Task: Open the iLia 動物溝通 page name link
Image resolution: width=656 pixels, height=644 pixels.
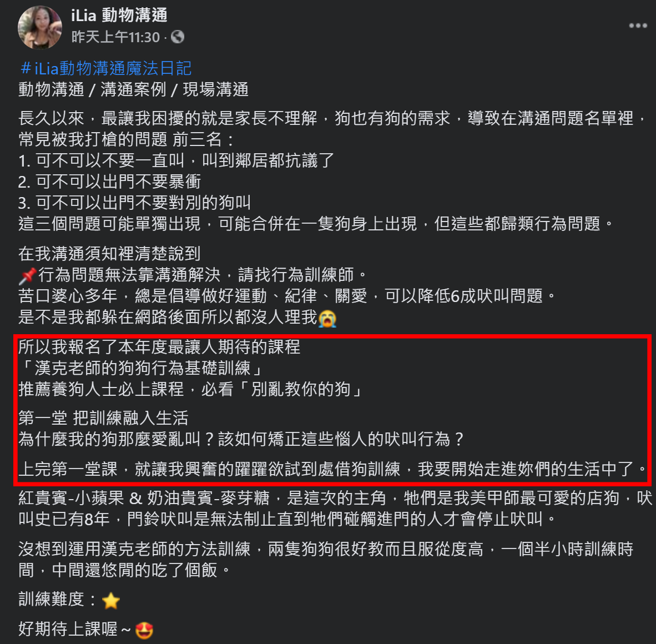Action: click(119, 16)
